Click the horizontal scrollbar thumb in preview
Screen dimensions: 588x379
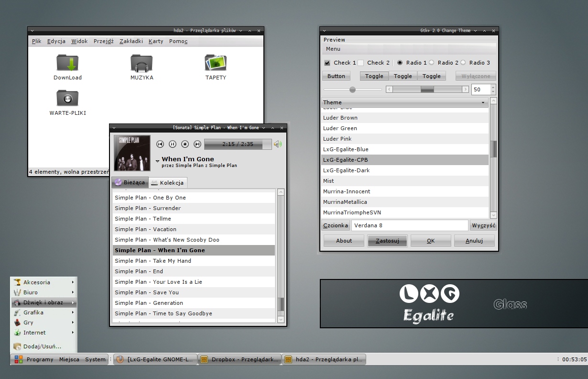tap(427, 89)
